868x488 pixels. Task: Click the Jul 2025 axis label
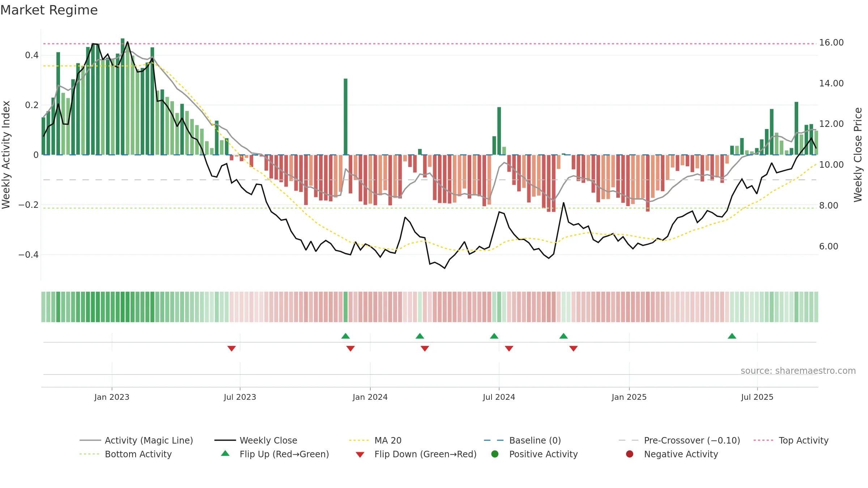pyautogui.click(x=757, y=397)
